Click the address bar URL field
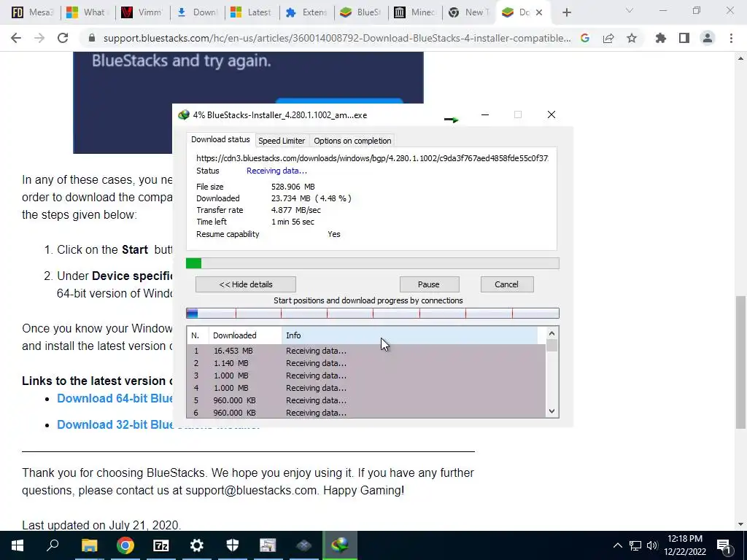 pyautogui.click(x=337, y=38)
